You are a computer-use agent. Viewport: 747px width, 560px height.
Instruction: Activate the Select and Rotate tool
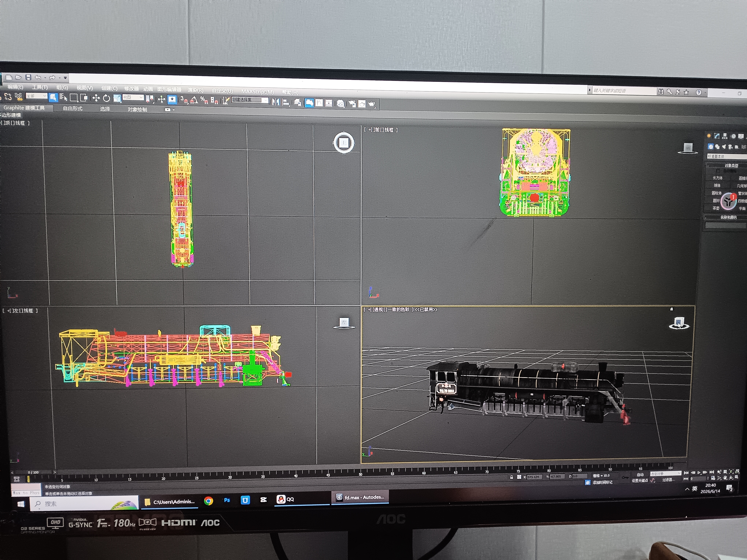tap(106, 98)
